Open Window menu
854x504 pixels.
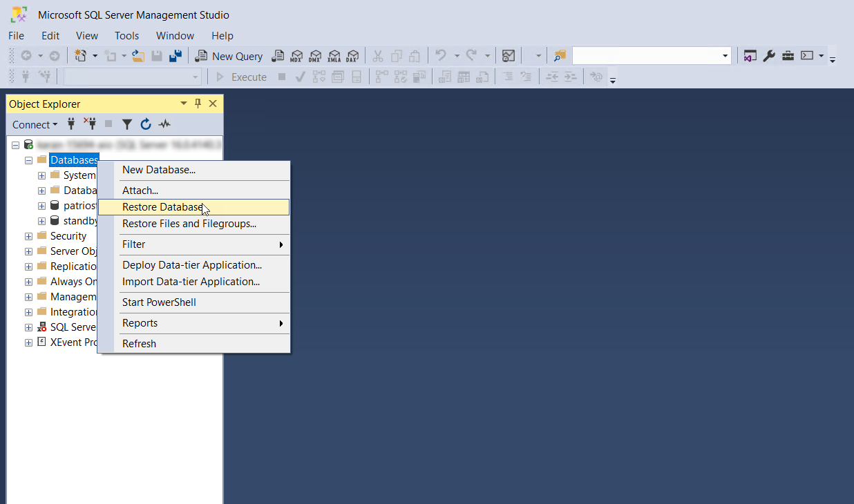click(x=175, y=35)
